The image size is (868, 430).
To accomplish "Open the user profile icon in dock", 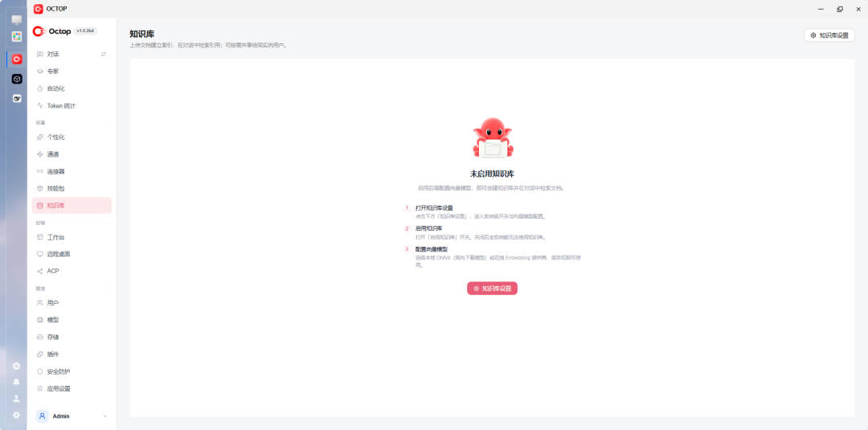I will 17,399.
